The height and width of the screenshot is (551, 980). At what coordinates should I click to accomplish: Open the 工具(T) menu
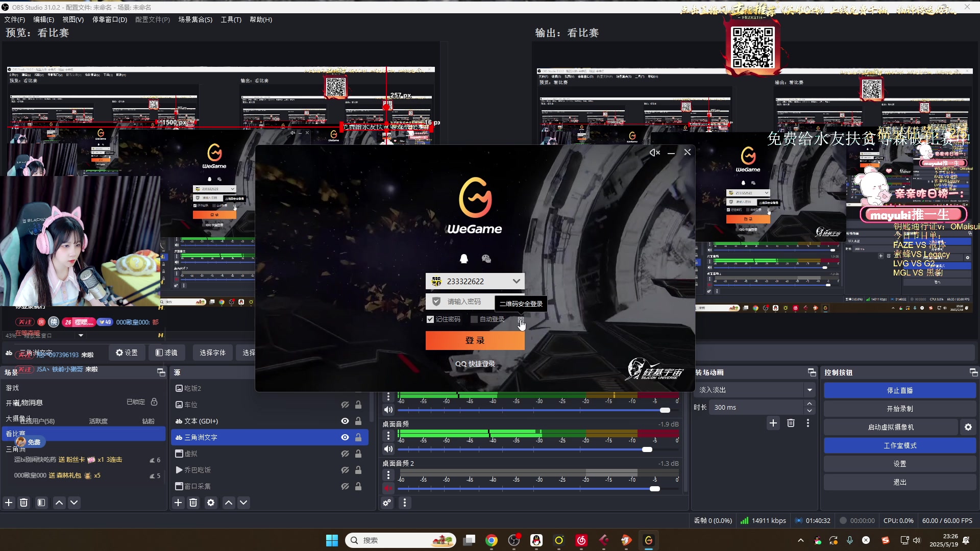(x=231, y=19)
